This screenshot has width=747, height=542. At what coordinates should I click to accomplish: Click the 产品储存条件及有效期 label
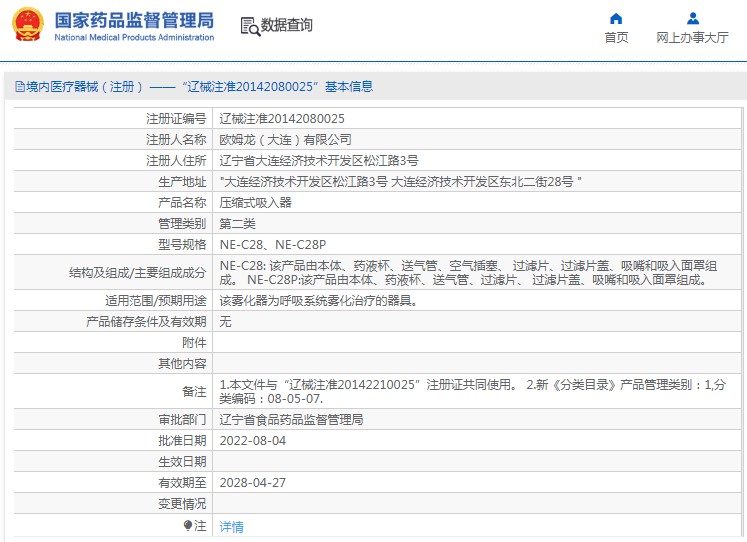(x=146, y=321)
